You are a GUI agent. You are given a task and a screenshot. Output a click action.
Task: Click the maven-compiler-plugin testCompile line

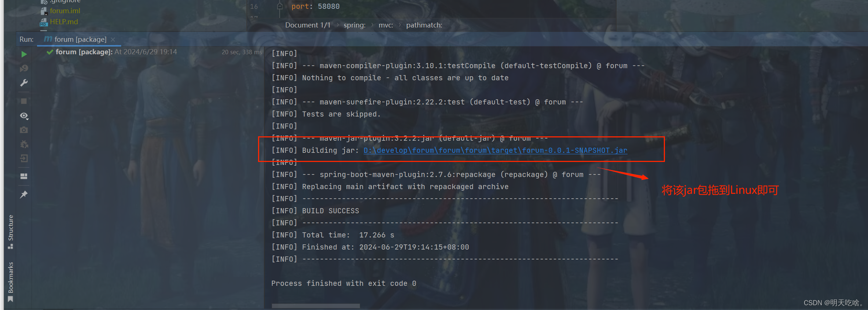pyautogui.click(x=458, y=66)
